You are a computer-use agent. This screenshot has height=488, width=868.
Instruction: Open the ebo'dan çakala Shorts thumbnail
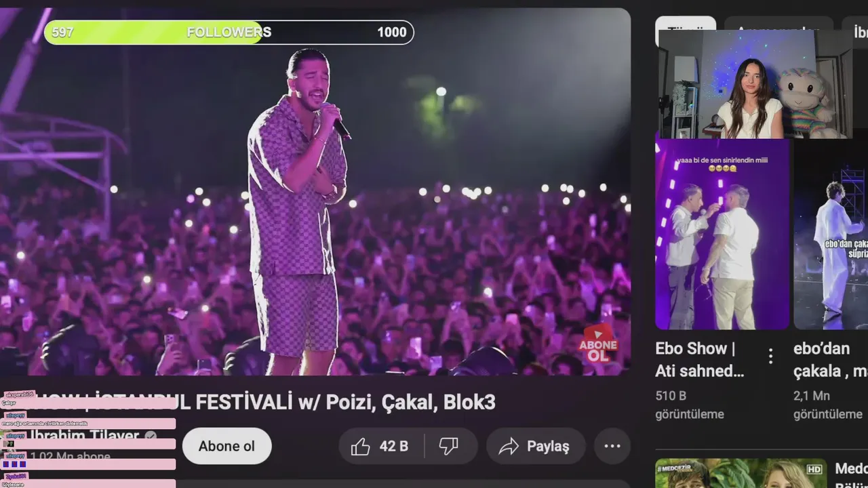click(x=831, y=234)
